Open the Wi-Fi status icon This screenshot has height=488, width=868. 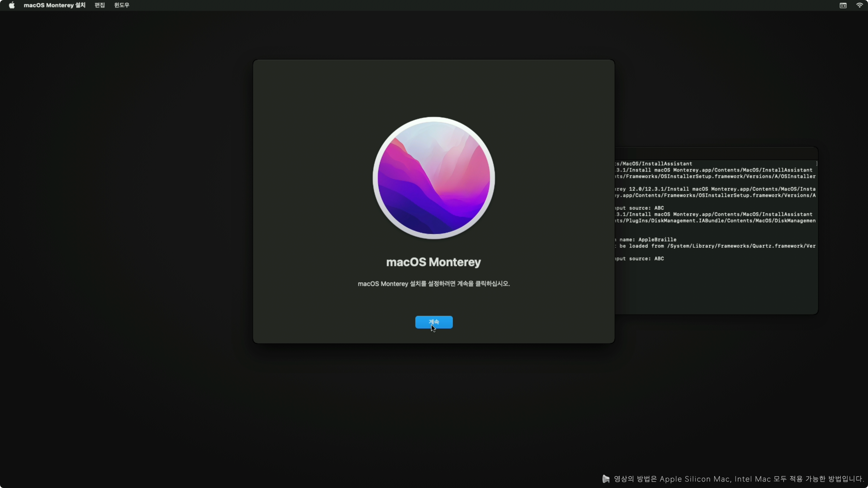tap(860, 5)
